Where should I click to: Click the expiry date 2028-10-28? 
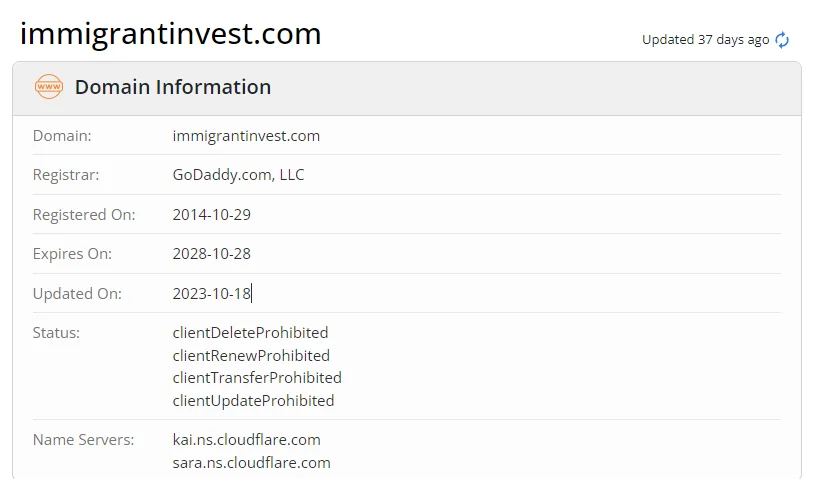[212, 254]
